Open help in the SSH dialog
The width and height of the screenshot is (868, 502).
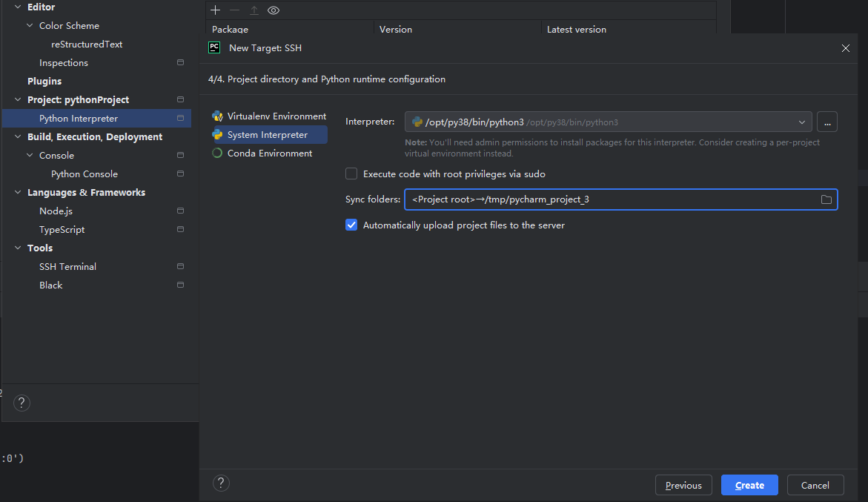(221, 483)
